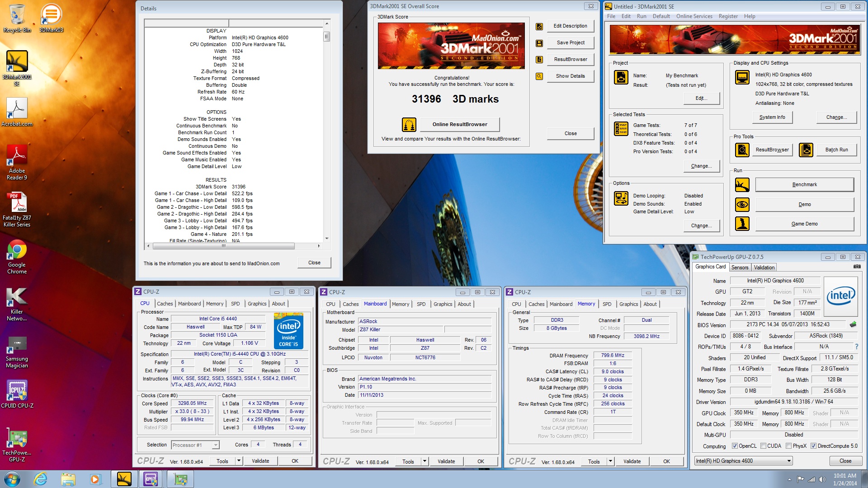
Task: Click the Edit Description icon
Action: [539, 26]
